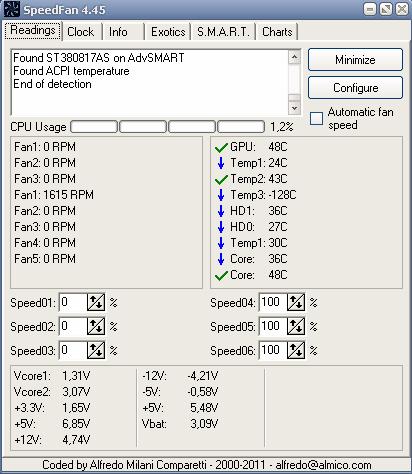This screenshot has height=474, width=412.
Task: Click inside the Speed05 value field
Action: [273, 326]
